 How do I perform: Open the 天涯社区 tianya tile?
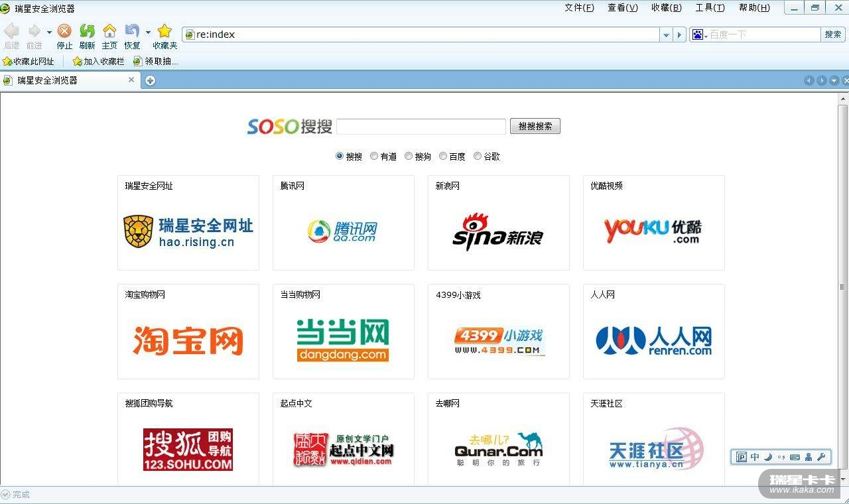pos(654,439)
